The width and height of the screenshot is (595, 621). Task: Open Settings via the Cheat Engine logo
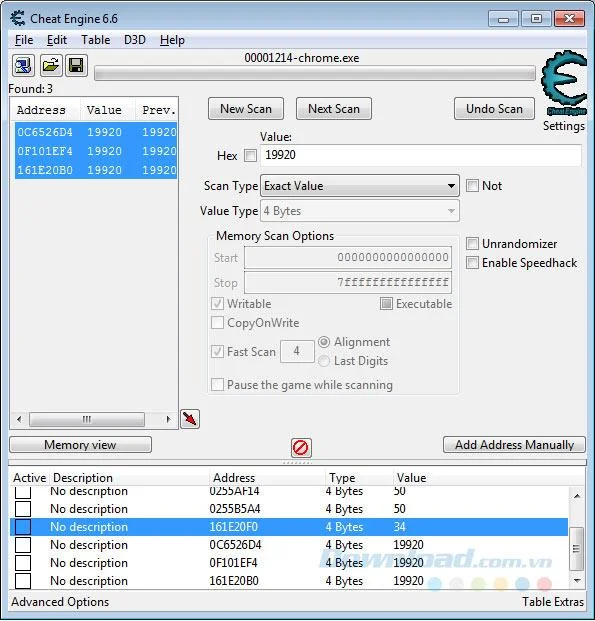point(564,91)
